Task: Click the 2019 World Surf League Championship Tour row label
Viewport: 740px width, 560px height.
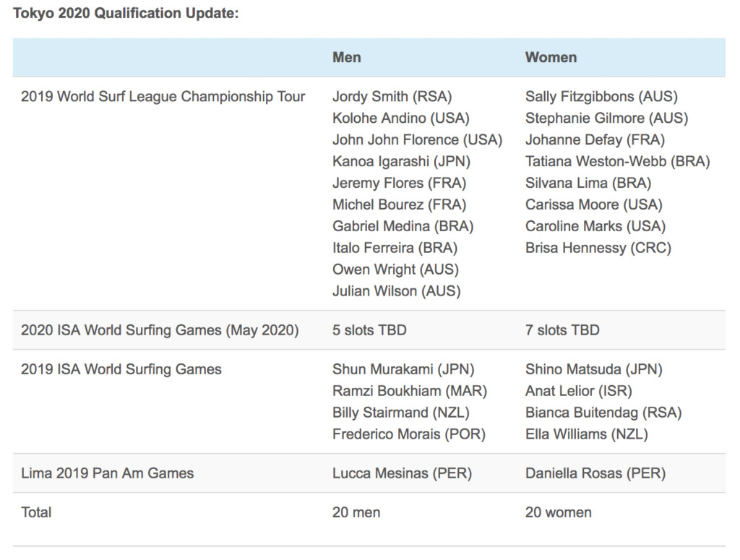Action: (163, 97)
